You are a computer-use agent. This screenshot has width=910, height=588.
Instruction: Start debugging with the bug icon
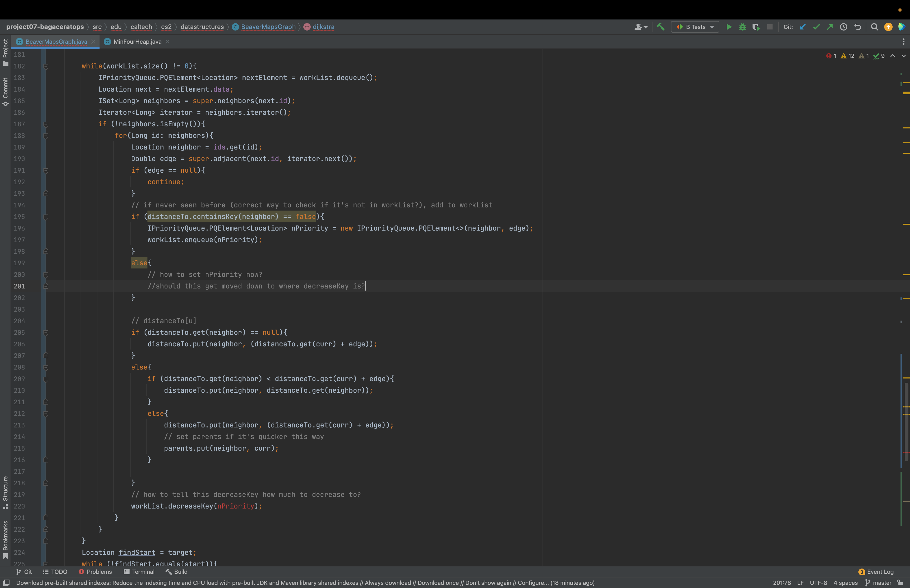tap(742, 27)
